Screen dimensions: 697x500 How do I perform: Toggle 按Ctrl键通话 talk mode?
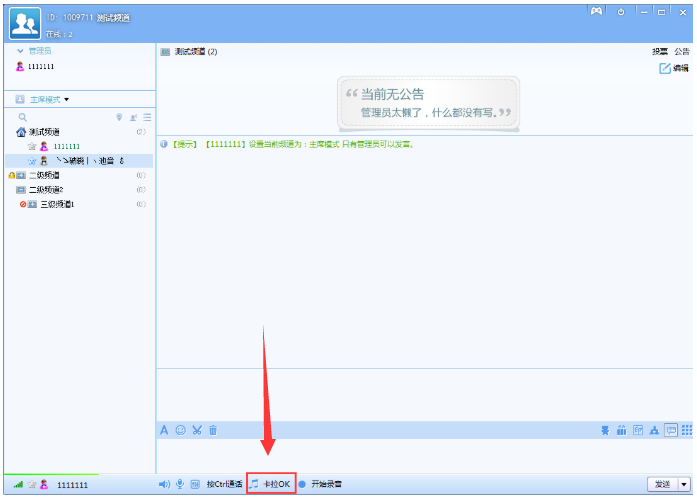click(224, 484)
